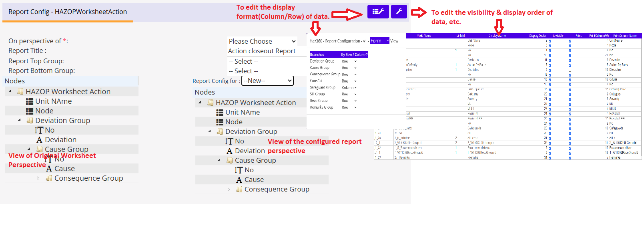This screenshot has height=240, width=644.
Task: Enable the unchecked Print checkbox for Discipline
Action: coord(570,70)
